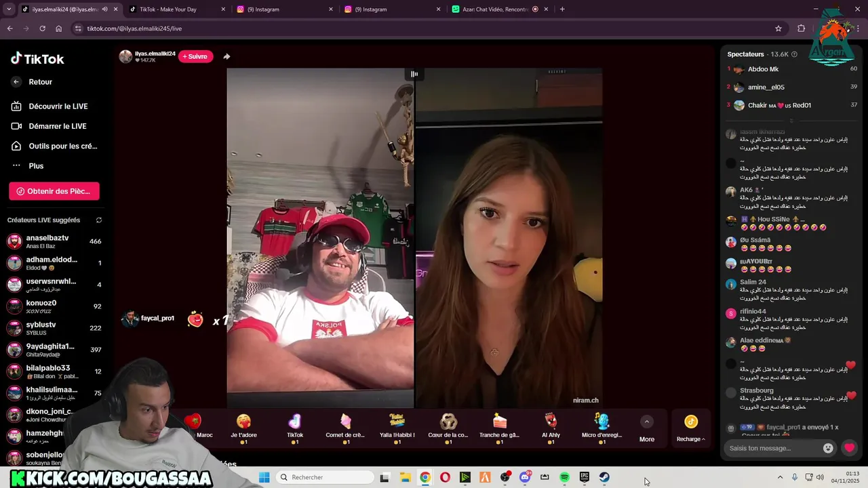The width and height of the screenshot is (868, 488).
Task: Switch to TikTok - Make Your Day tab
Action: point(176,9)
